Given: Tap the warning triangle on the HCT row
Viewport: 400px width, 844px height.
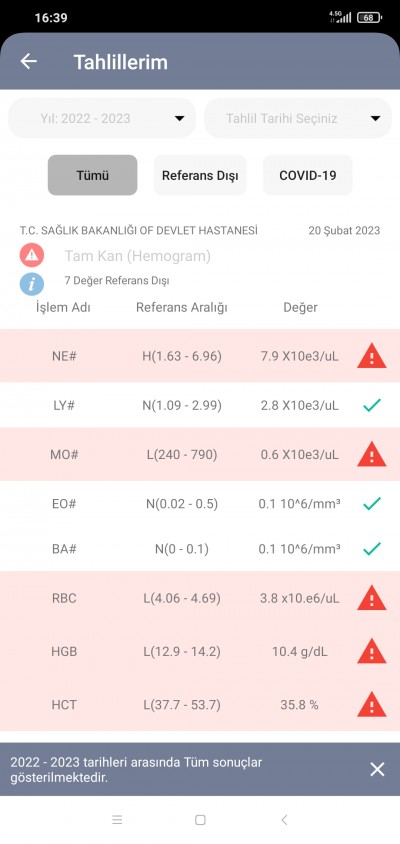Looking at the screenshot, I should [x=371, y=705].
